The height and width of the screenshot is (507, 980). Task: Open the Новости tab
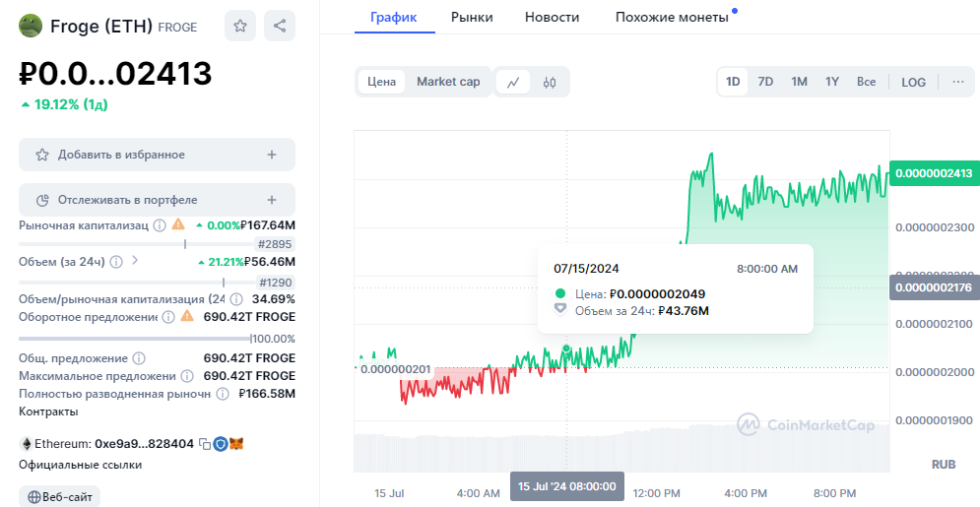pyautogui.click(x=552, y=17)
